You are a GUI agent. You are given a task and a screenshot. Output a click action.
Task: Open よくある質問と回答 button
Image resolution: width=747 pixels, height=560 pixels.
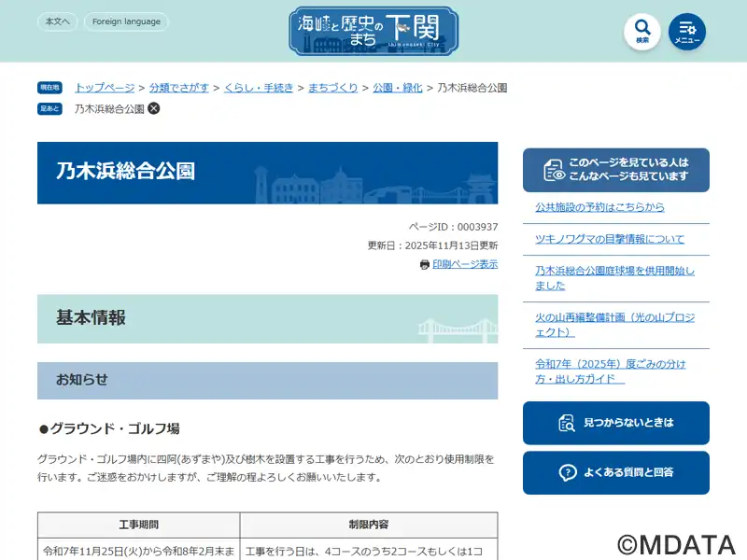[616, 472]
